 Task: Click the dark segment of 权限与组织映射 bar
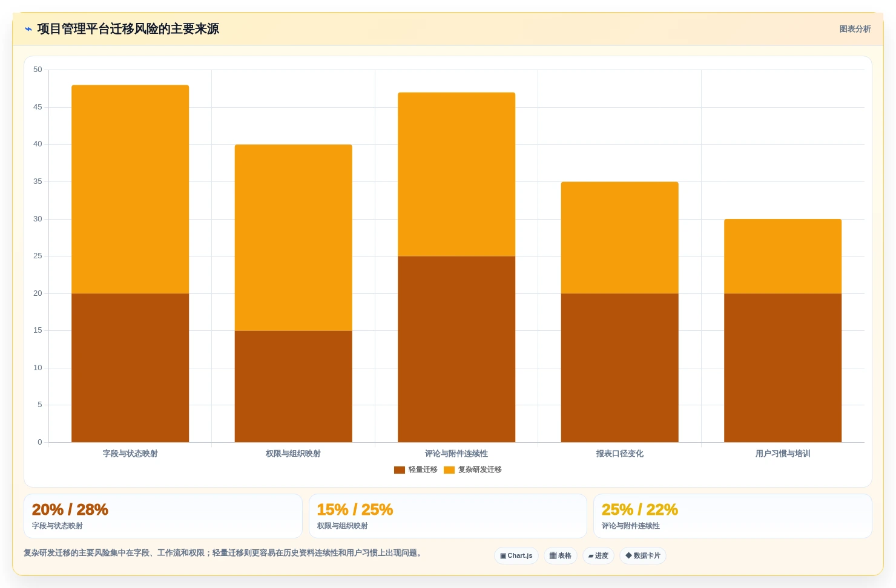[294, 387]
